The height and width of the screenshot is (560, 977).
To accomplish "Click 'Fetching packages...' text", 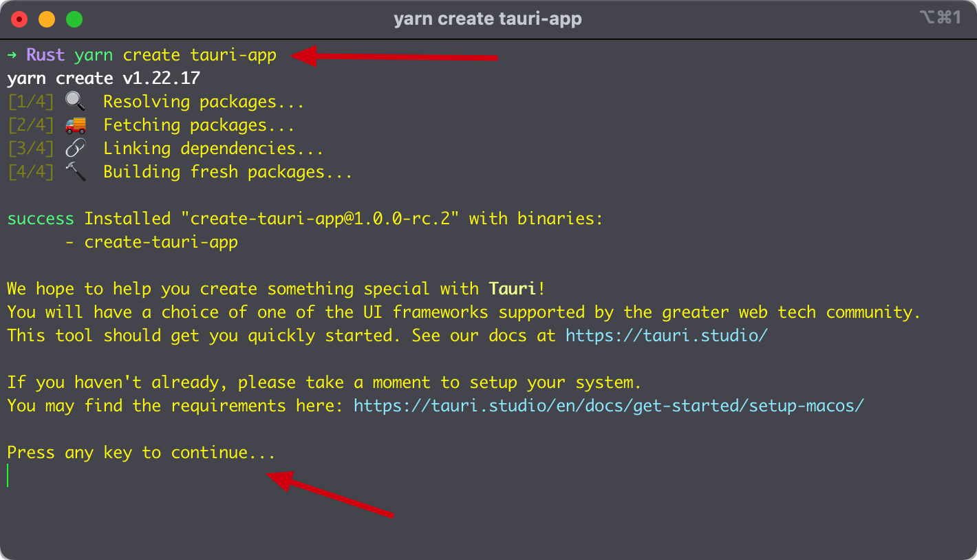I will tap(199, 125).
